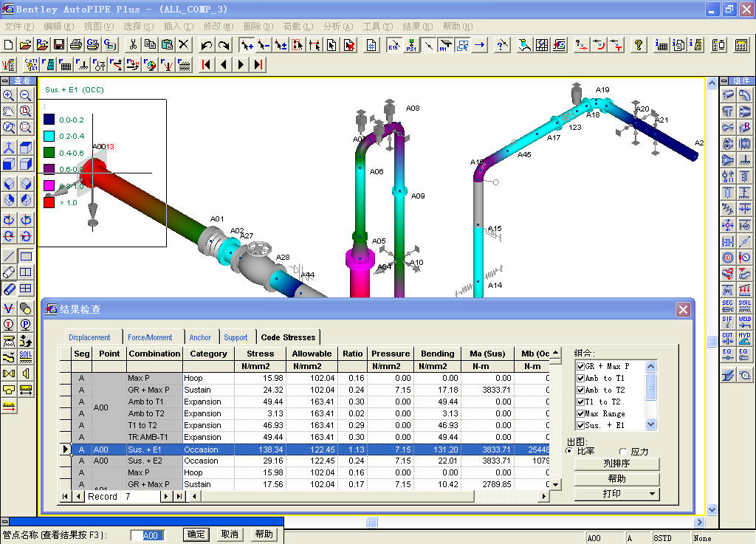Click the SOIL icon in left palette

[26, 357]
